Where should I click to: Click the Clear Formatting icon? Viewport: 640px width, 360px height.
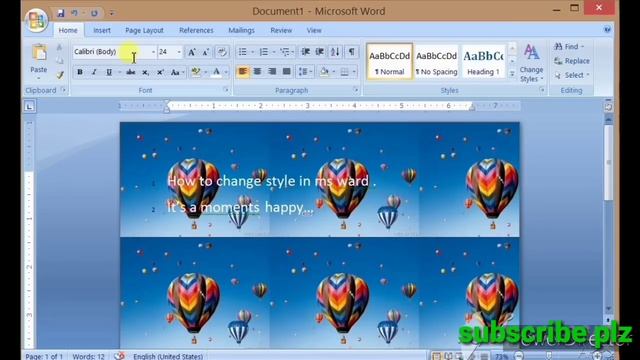coord(222,52)
